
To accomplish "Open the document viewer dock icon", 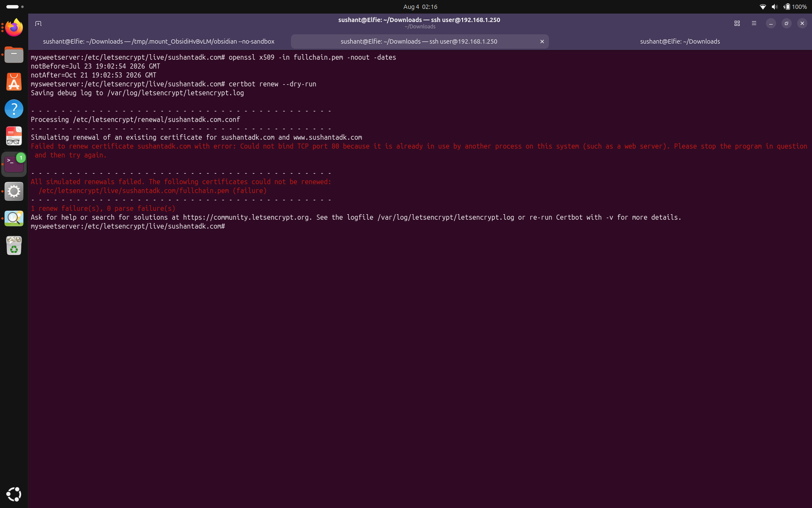I will click(x=14, y=136).
